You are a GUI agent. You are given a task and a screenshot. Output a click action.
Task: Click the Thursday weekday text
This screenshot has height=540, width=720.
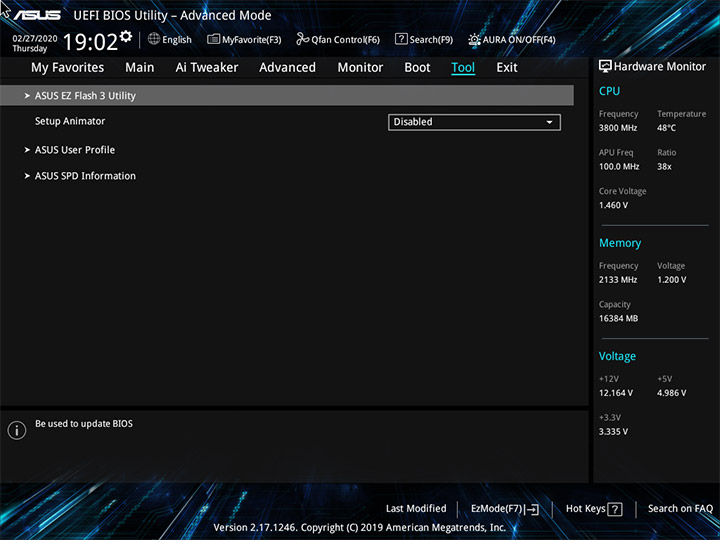click(x=29, y=48)
